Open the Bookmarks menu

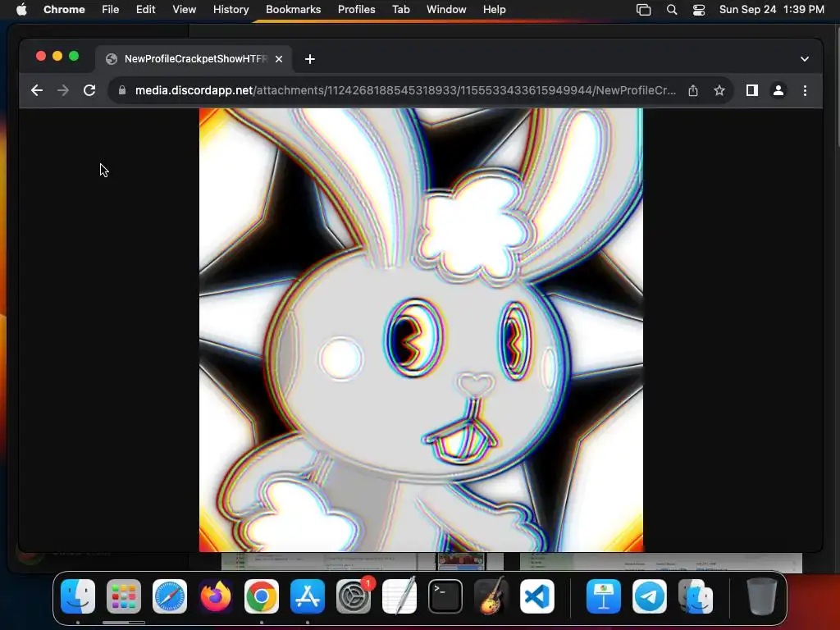[x=293, y=10]
